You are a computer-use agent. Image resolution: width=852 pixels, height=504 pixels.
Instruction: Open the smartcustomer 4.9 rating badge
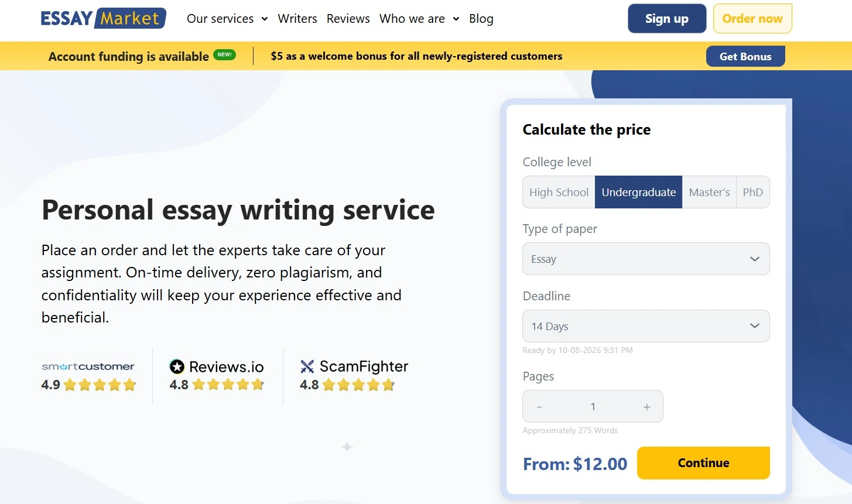(x=88, y=376)
